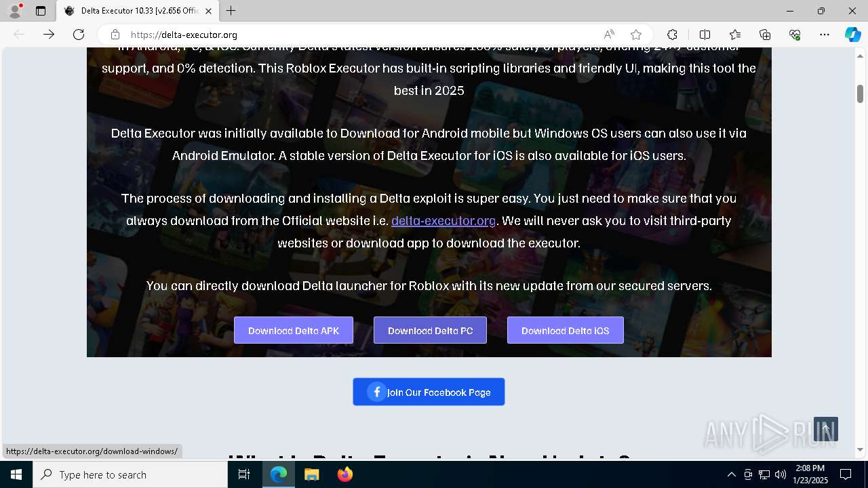Click Download Delta APK button
This screenshot has width=868, height=488.
(x=294, y=330)
